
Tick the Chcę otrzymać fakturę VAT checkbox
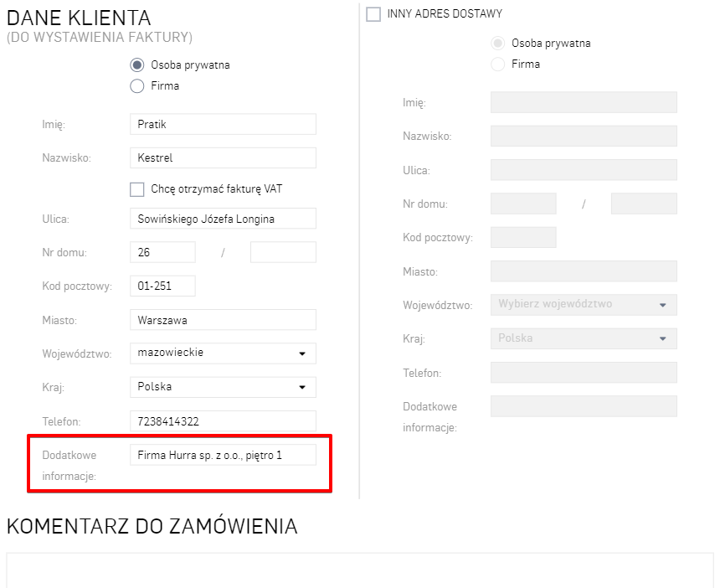coord(137,189)
